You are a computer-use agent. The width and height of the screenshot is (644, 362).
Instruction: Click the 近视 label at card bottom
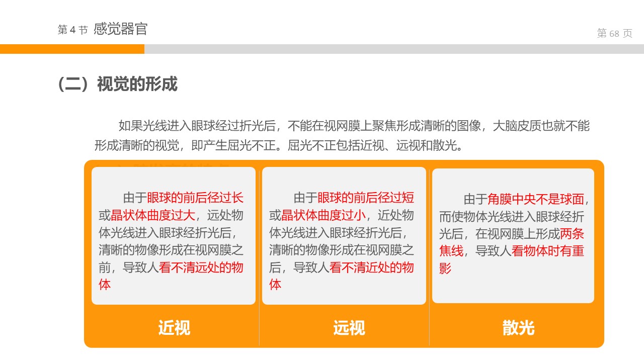pyautogui.click(x=174, y=328)
